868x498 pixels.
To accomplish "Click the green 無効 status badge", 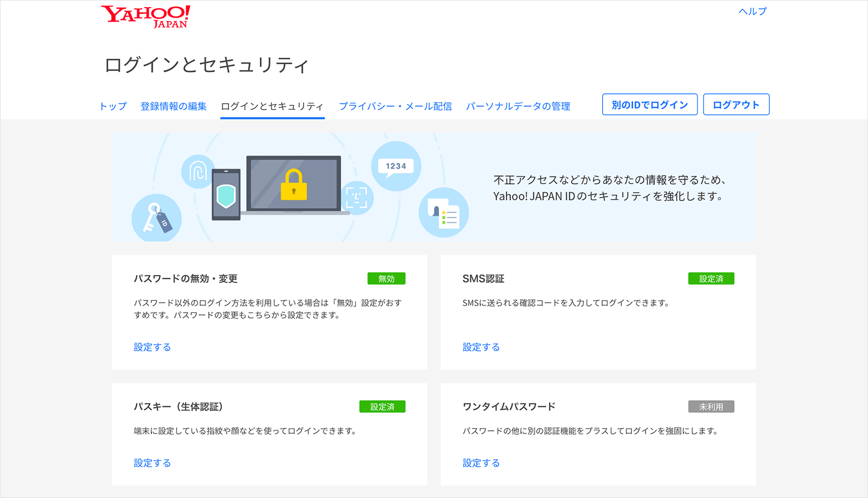I will 386,278.
